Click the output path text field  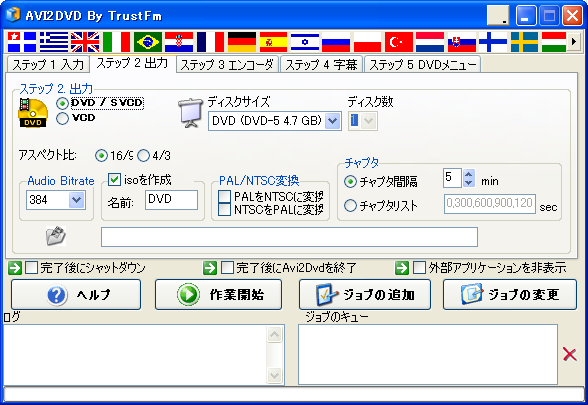290,237
